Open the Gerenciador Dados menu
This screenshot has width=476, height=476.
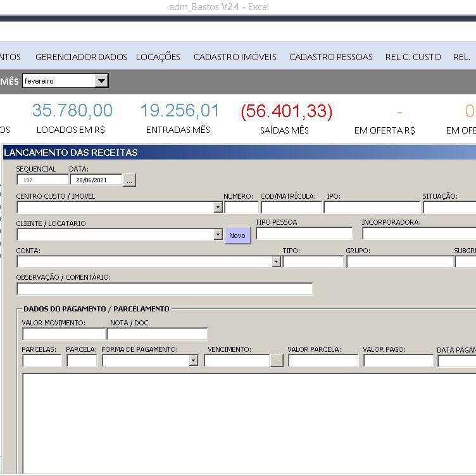click(81, 57)
